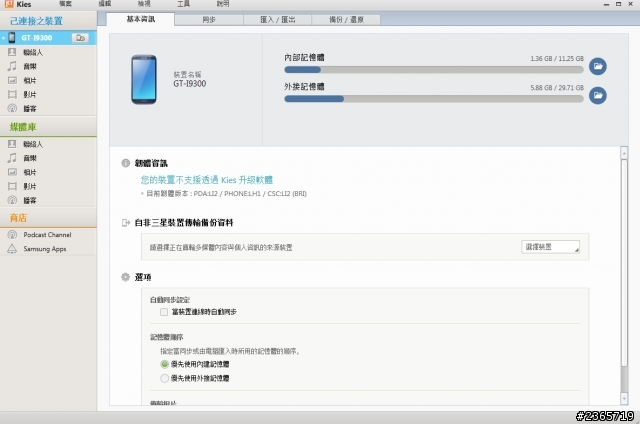Click the icon button beside GT-I9300 in sidebar

[x=80, y=38]
